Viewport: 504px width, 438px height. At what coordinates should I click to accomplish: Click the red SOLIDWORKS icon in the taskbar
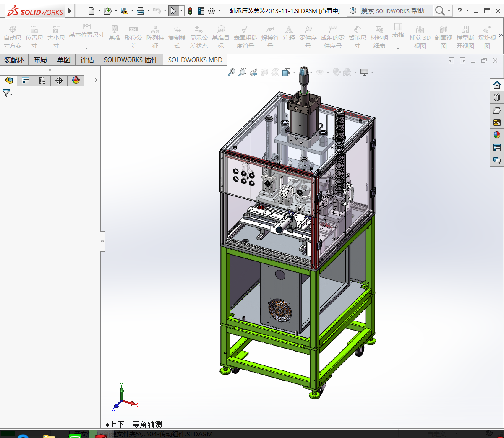[x=101, y=436]
